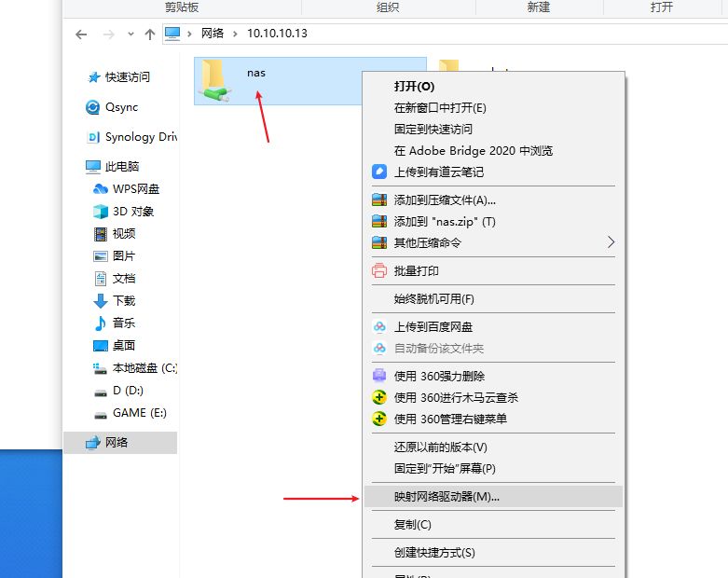Choose 还原以前的版本(V)

[x=441, y=447]
